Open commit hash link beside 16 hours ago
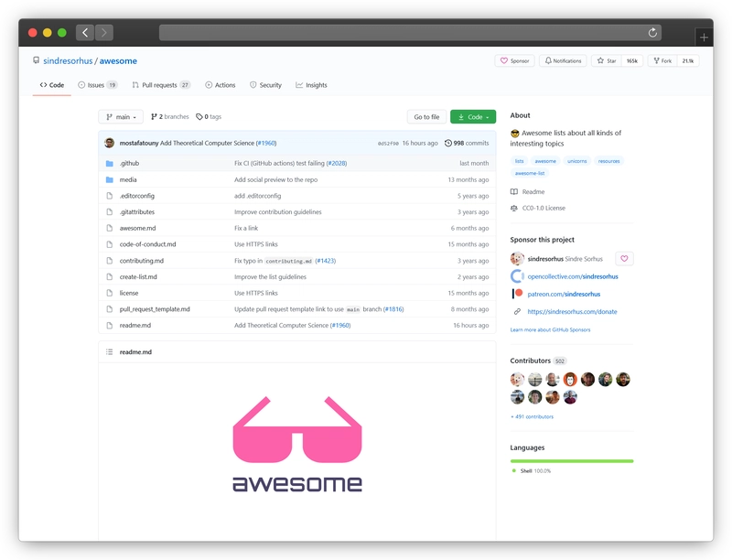The image size is (732, 560). point(388,144)
